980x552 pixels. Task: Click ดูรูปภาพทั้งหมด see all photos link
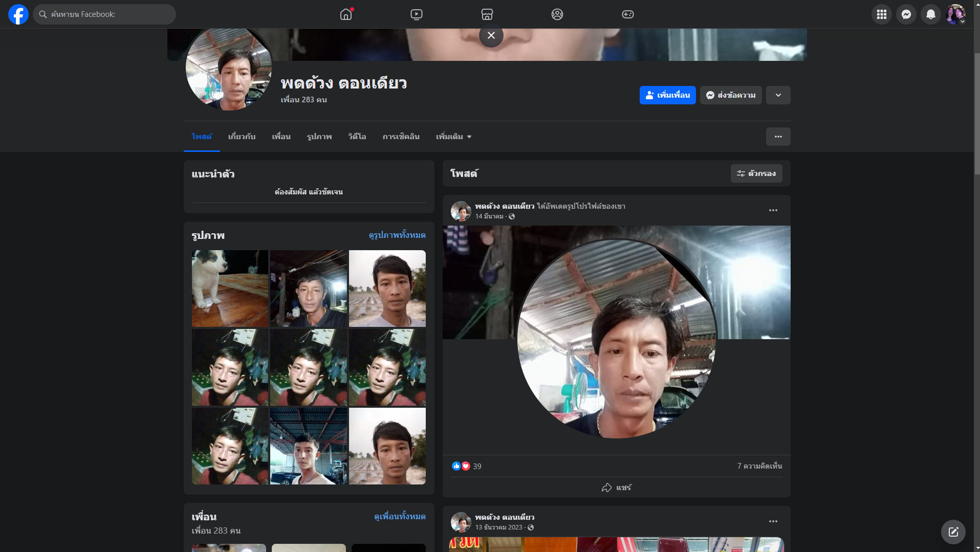pos(397,235)
